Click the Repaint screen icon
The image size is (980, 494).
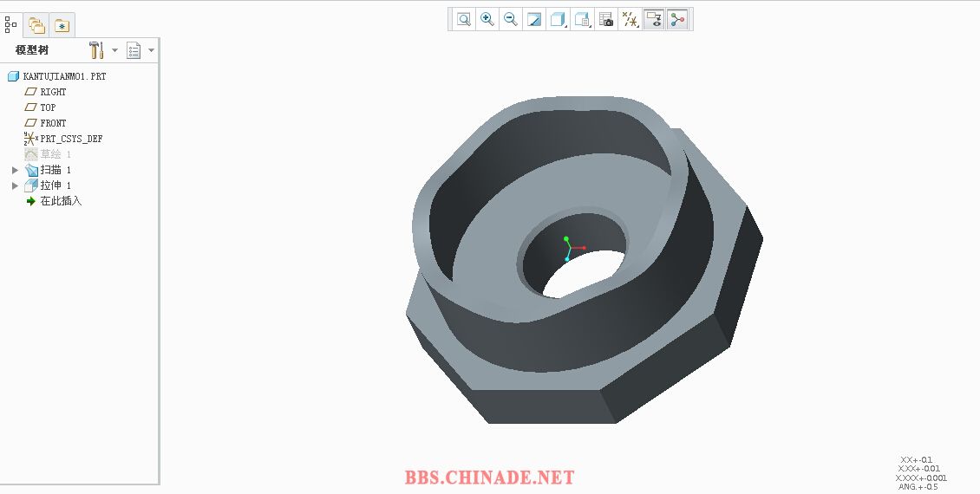[x=534, y=19]
